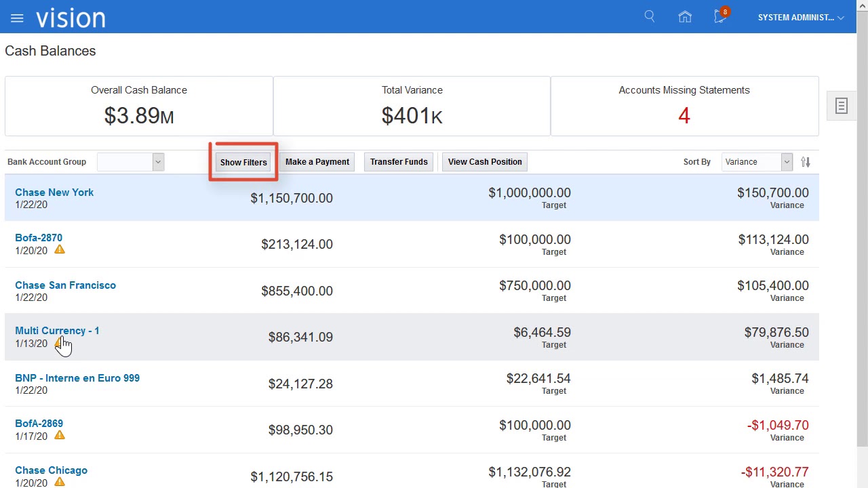Open notifications flag with badge 8
Image resolution: width=868 pixels, height=488 pixels.
[721, 16]
